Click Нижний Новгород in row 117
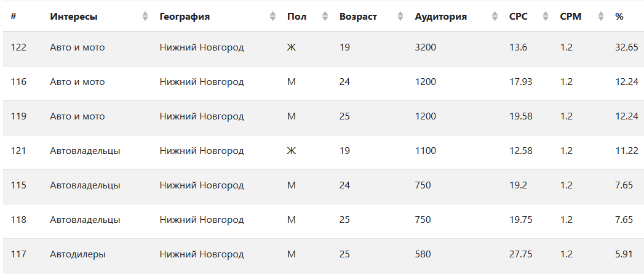The width and height of the screenshot is (644, 274). tap(202, 254)
